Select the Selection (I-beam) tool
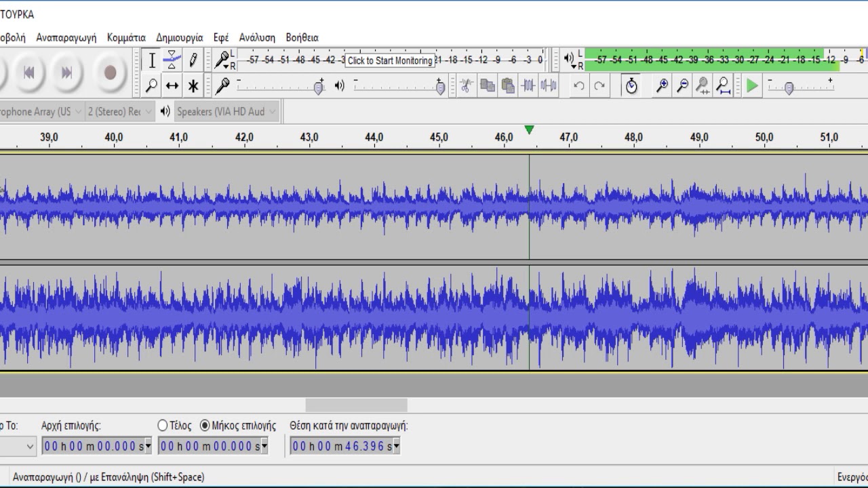 point(152,60)
